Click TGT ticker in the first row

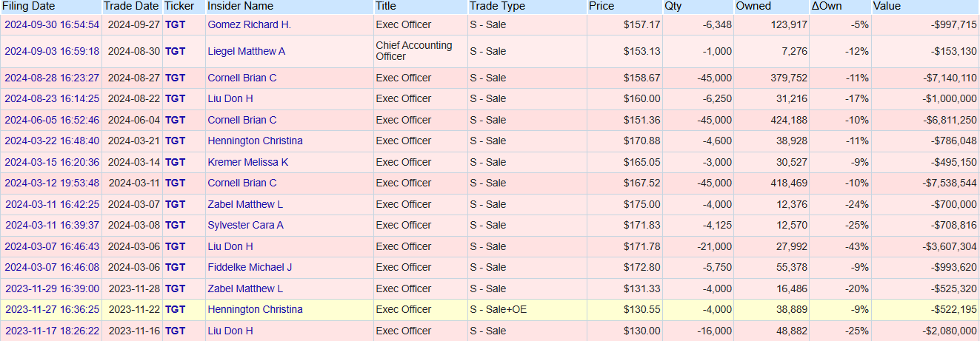coord(175,24)
